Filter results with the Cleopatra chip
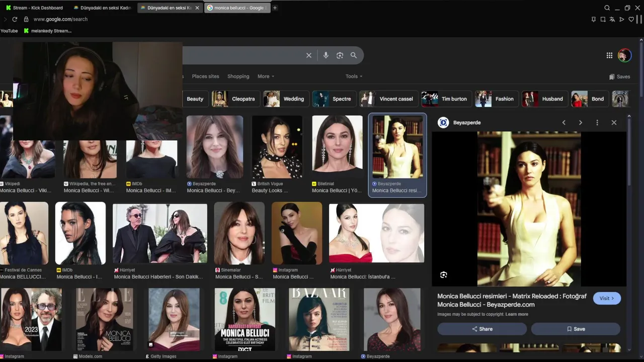 tap(235, 99)
